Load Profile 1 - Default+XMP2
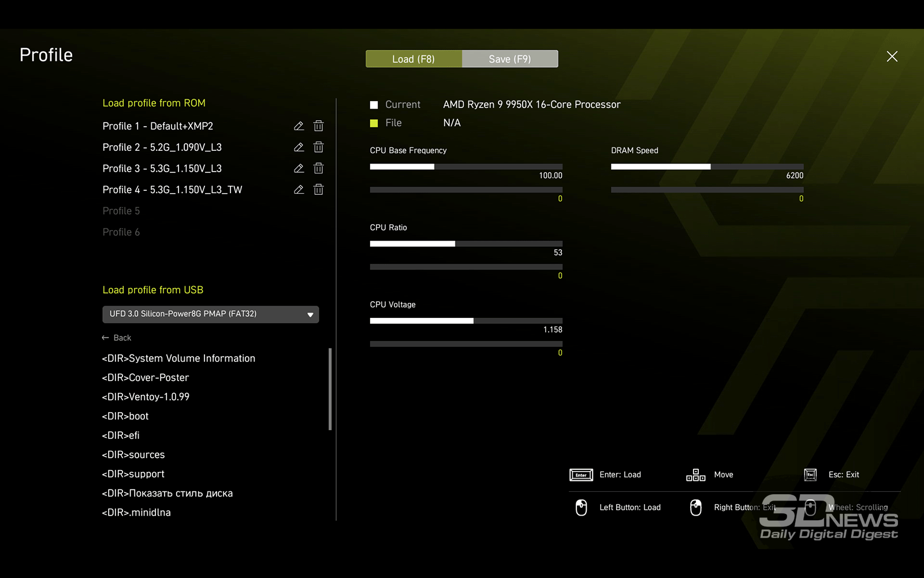Viewport: 924px width, 578px height. click(158, 126)
